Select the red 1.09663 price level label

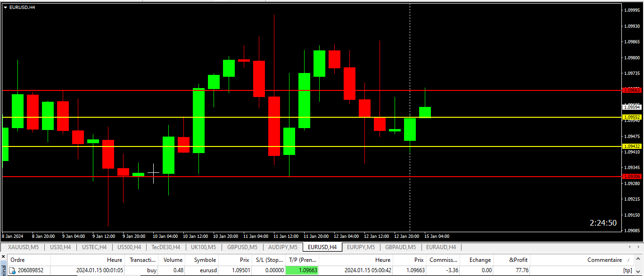click(x=632, y=90)
